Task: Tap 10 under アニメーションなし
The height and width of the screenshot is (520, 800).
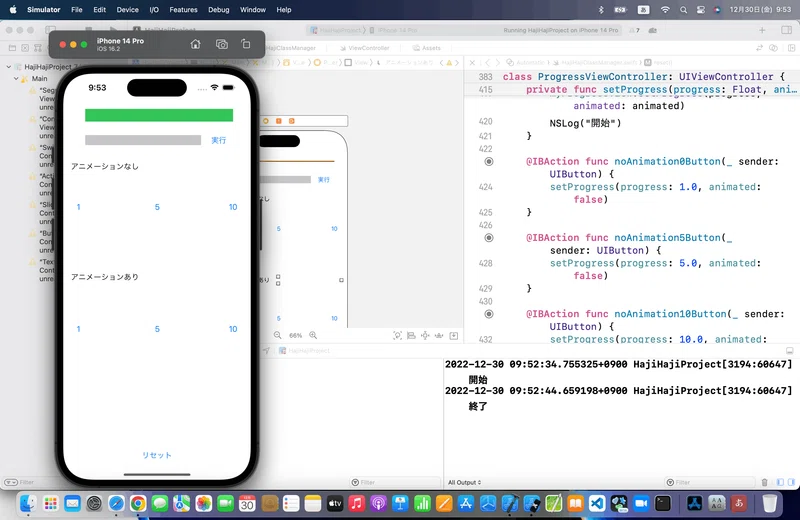Action: [233, 207]
